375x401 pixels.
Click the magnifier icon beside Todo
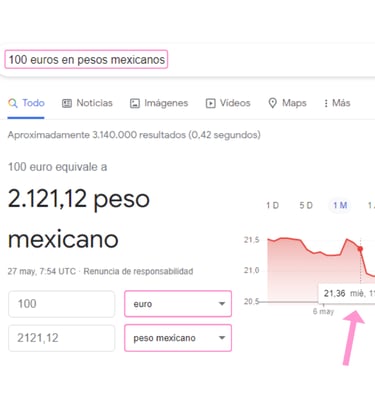tap(13, 103)
